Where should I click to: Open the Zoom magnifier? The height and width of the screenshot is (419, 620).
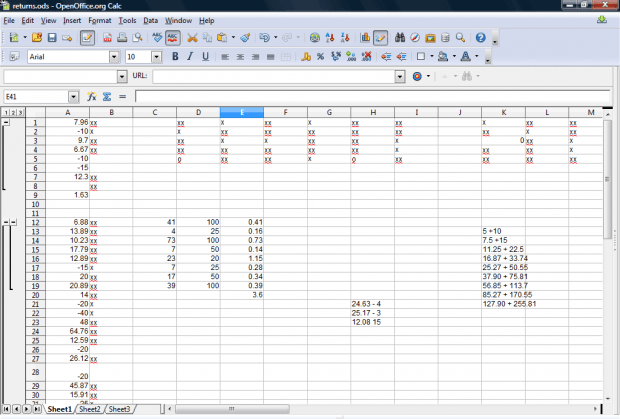(x=460, y=38)
